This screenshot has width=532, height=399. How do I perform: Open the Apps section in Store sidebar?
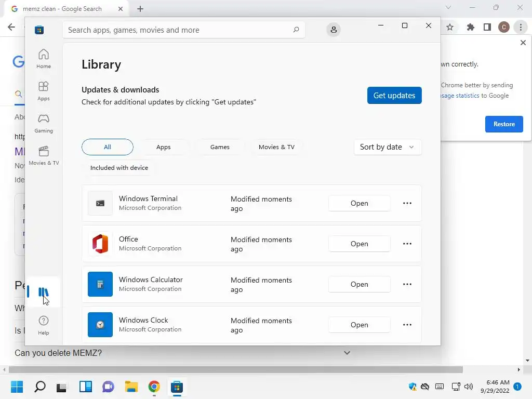click(44, 91)
